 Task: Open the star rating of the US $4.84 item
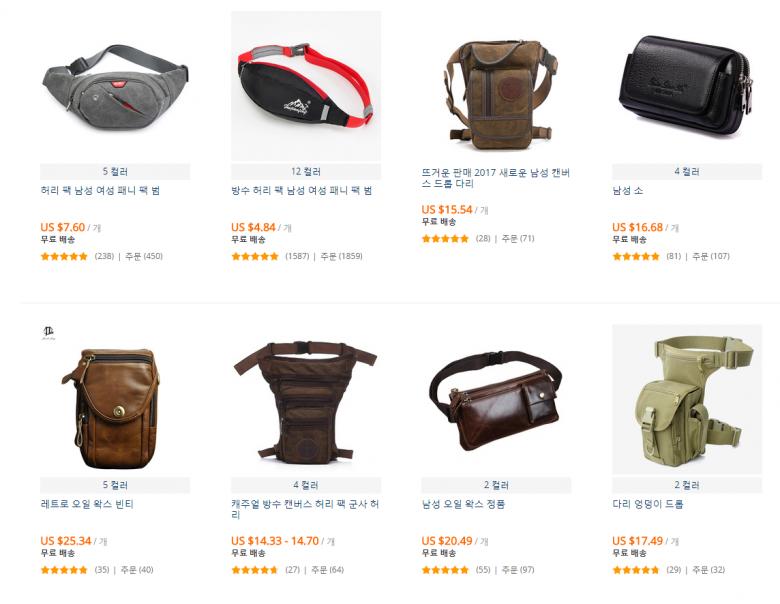pyautogui.click(x=255, y=256)
